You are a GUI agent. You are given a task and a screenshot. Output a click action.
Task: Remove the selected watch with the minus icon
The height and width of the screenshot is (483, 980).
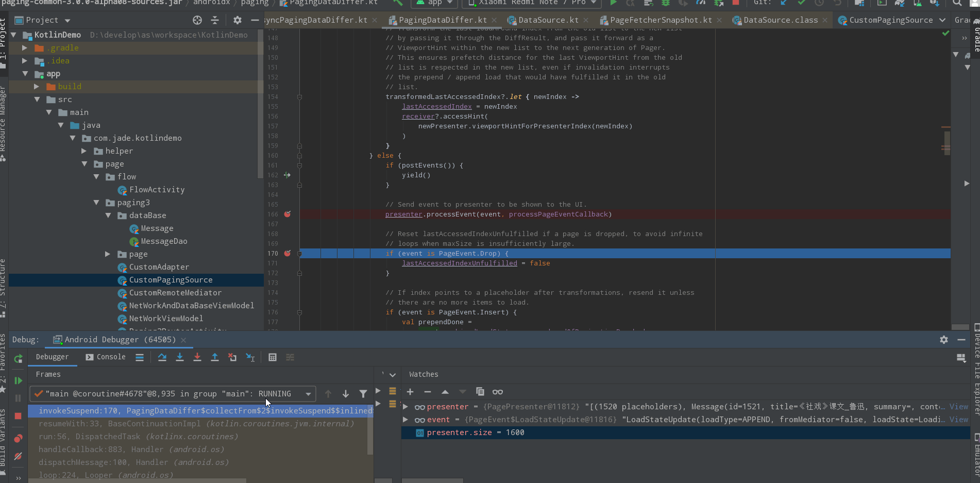click(428, 392)
